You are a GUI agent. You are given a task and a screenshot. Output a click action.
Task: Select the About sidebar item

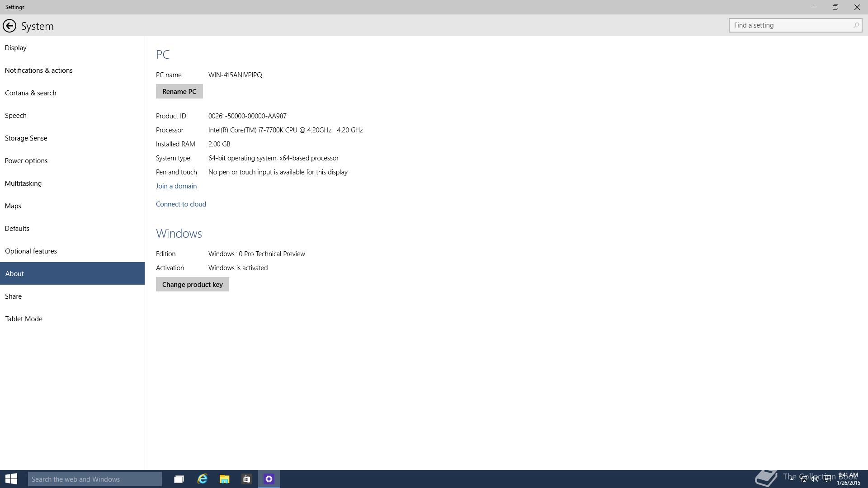tap(72, 273)
